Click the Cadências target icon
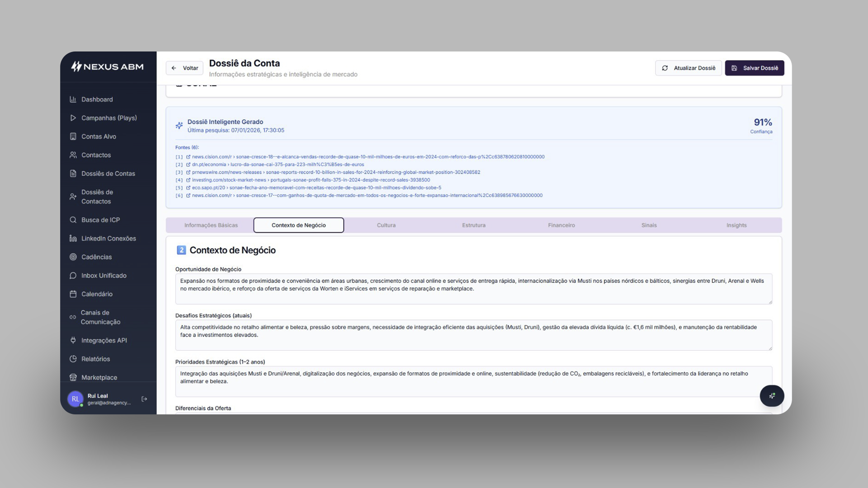This screenshot has height=488, width=868. pyautogui.click(x=73, y=257)
